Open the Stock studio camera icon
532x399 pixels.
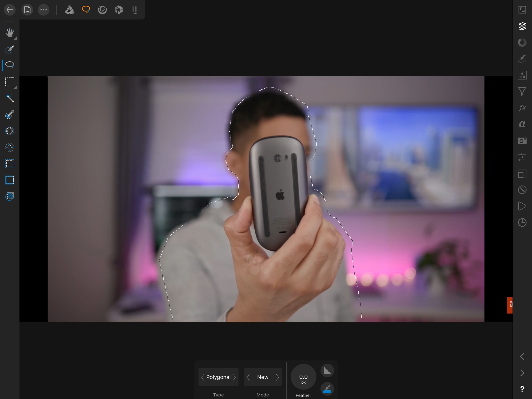[522, 140]
